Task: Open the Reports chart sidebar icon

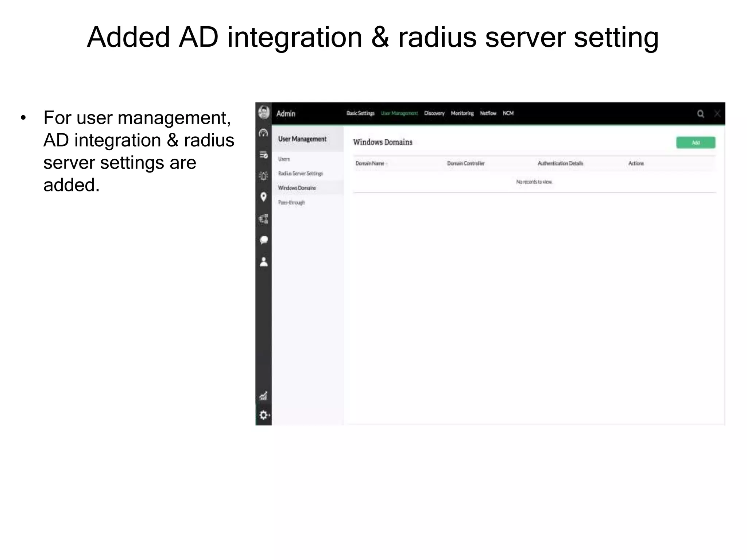Action: point(263,396)
